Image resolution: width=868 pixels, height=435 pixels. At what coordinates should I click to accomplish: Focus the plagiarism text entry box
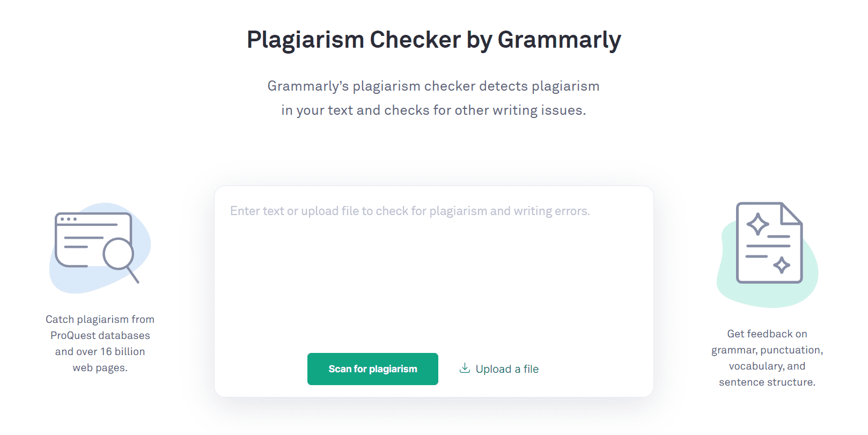[433, 268]
